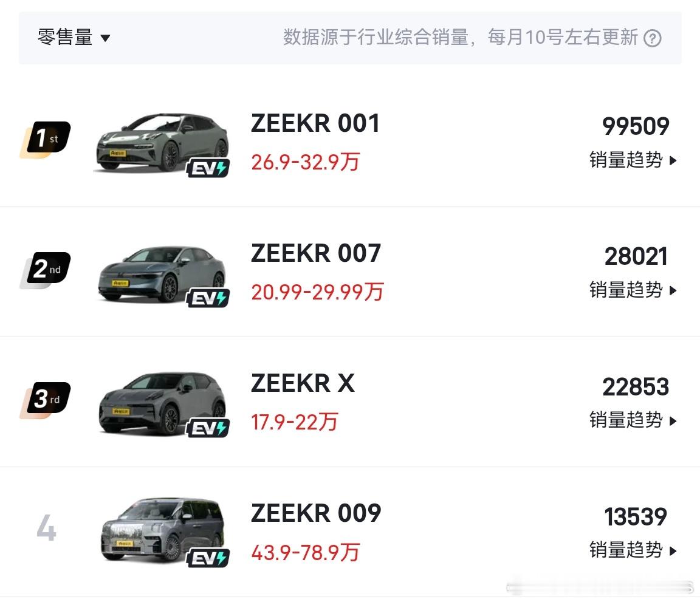The width and height of the screenshot is (700, 602).
Task: Click the 3rd place rank badge
Action: click(45, 400)
